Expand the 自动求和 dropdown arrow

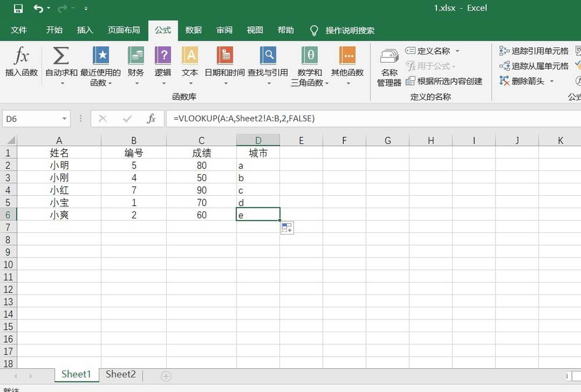[x=62, y=84]
